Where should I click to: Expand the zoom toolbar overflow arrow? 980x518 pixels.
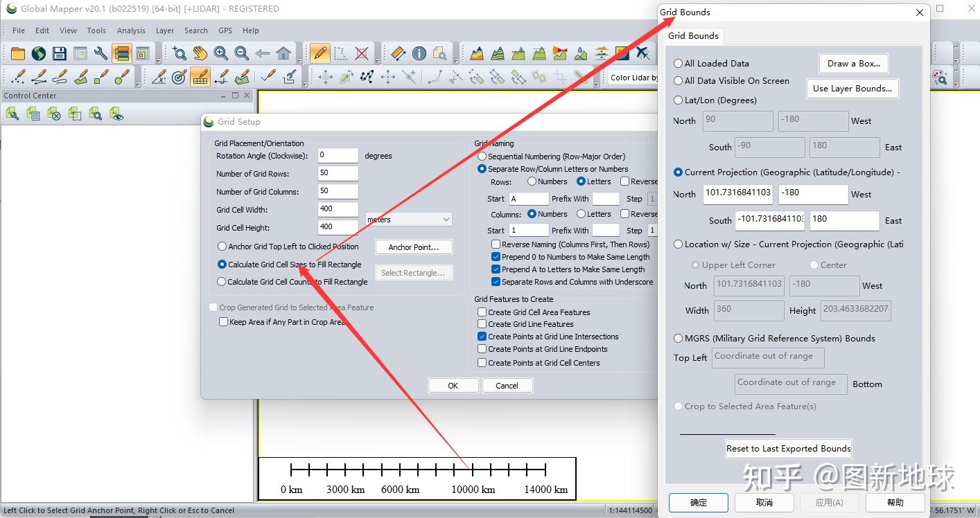300,60
